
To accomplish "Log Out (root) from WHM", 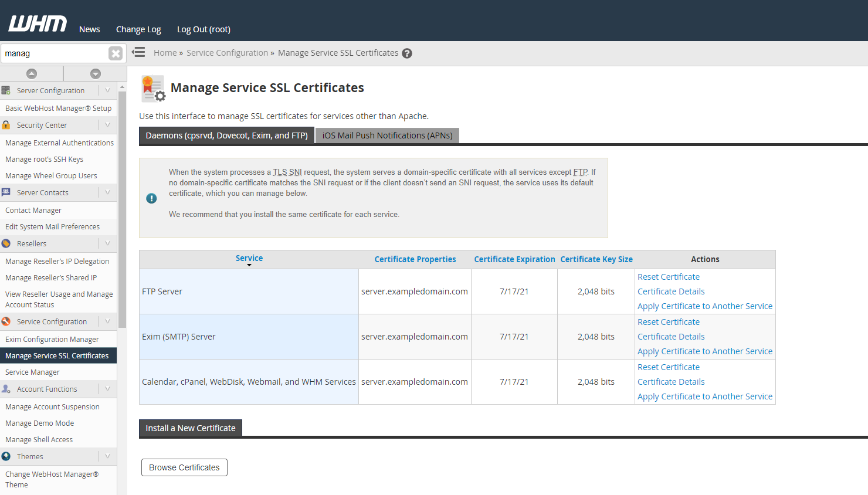I will (204, 29).
